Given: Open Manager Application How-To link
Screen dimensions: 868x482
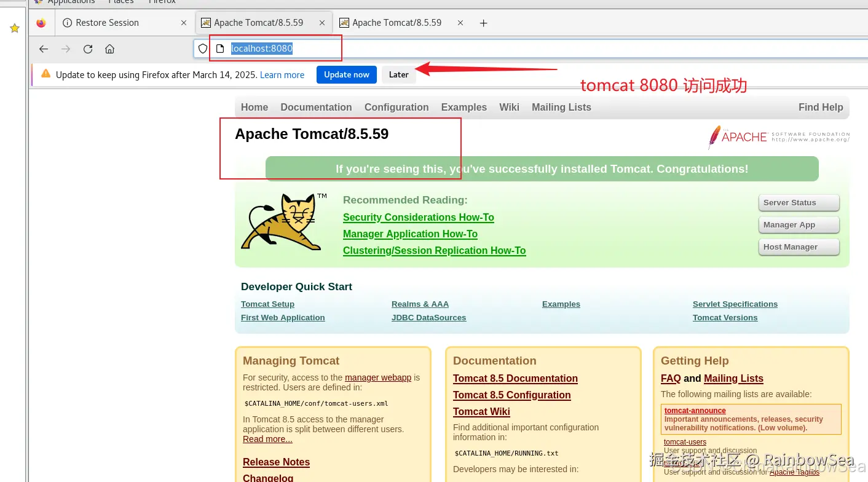Looking at the screenshot, I should pos(410,234).
